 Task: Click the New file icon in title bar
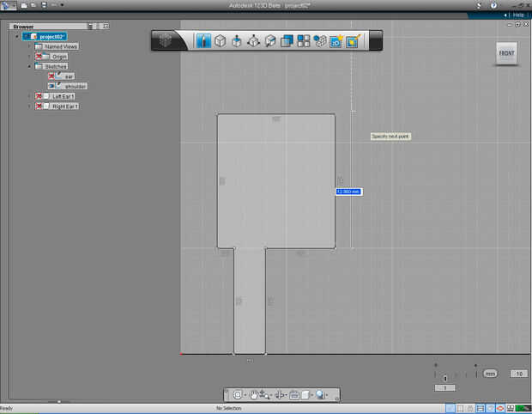(x=24, y=5)
